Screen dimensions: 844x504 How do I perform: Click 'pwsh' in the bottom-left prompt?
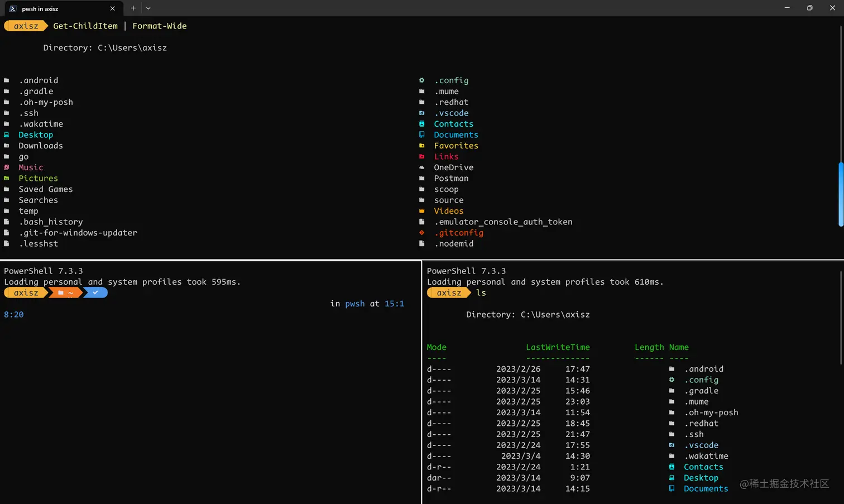(x=354, y=304)
